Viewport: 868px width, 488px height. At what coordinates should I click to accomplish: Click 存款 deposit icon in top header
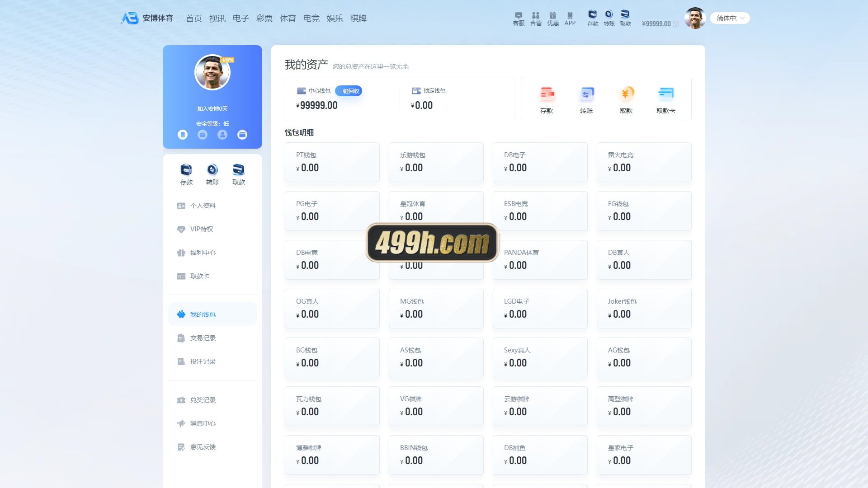pos(593,18)
